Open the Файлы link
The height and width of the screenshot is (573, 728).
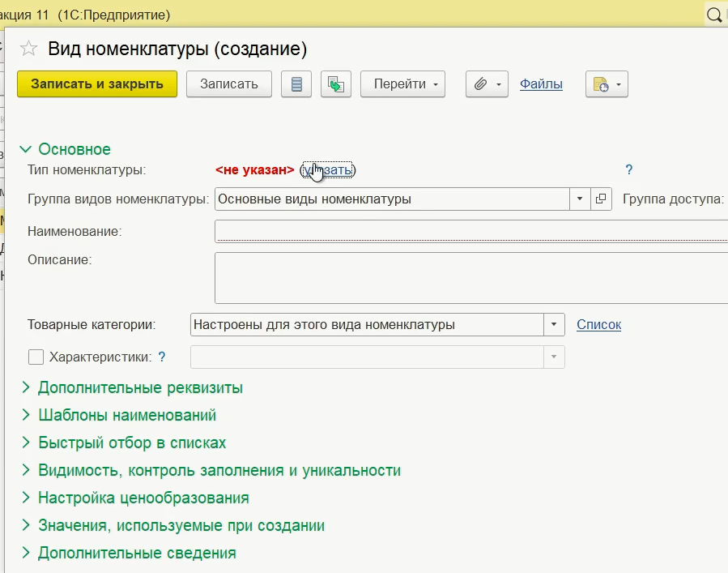541,84
